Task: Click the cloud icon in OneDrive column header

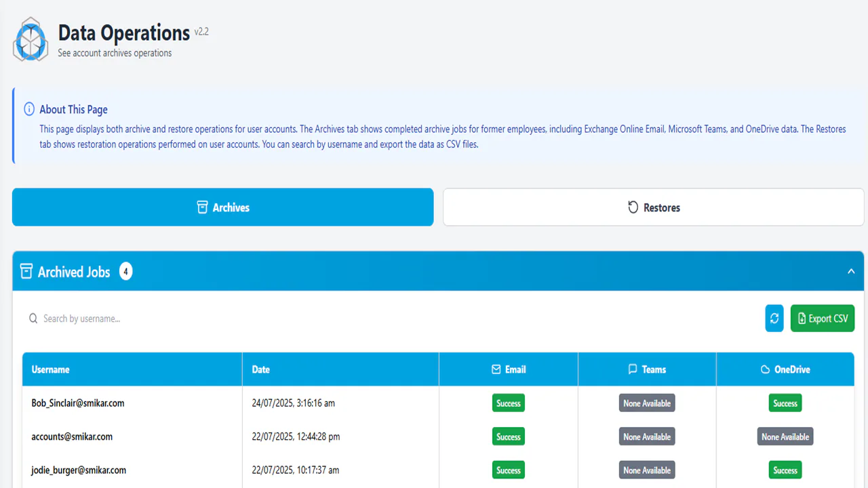Action: (x=765, y=369)
